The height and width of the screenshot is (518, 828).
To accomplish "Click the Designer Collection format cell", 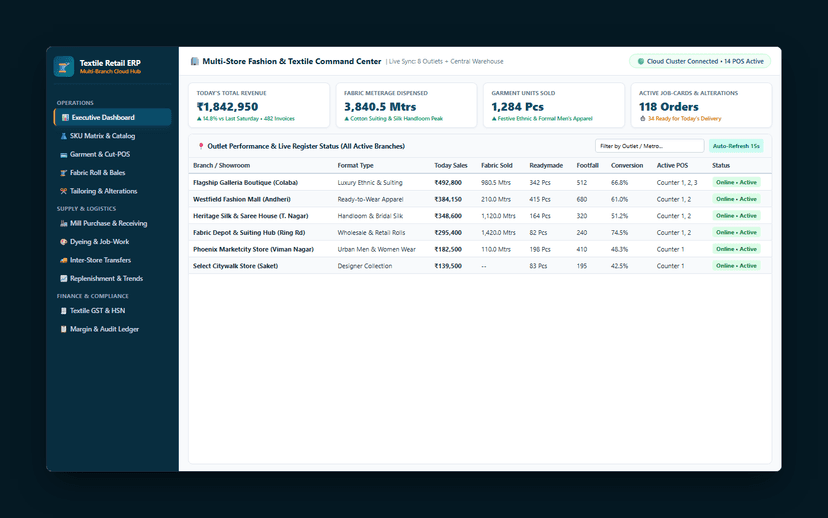I will pyautogui.click(x=365, y=266).
